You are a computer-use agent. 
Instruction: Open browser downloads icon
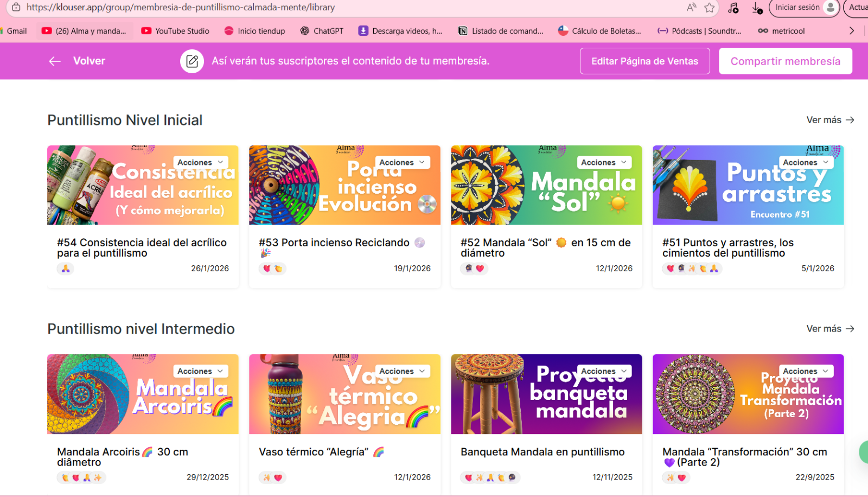757,8
